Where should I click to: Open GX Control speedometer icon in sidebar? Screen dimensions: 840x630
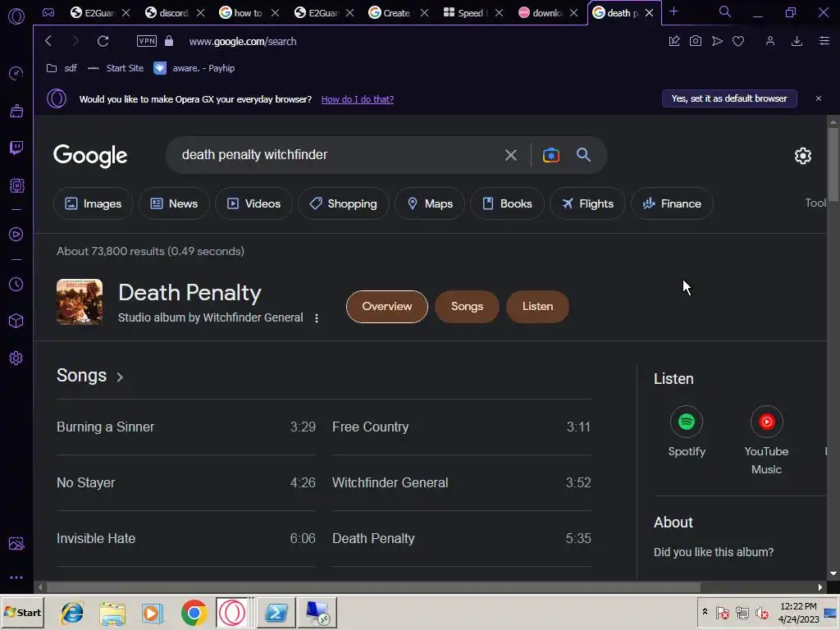(x=16, y=73)
